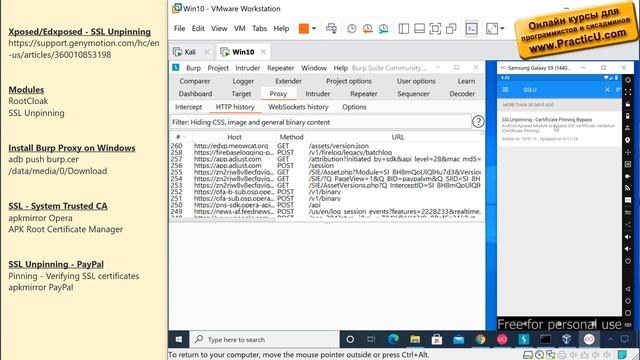
Task: Enter VMware full screen mode icon
Action: [435, 29]
